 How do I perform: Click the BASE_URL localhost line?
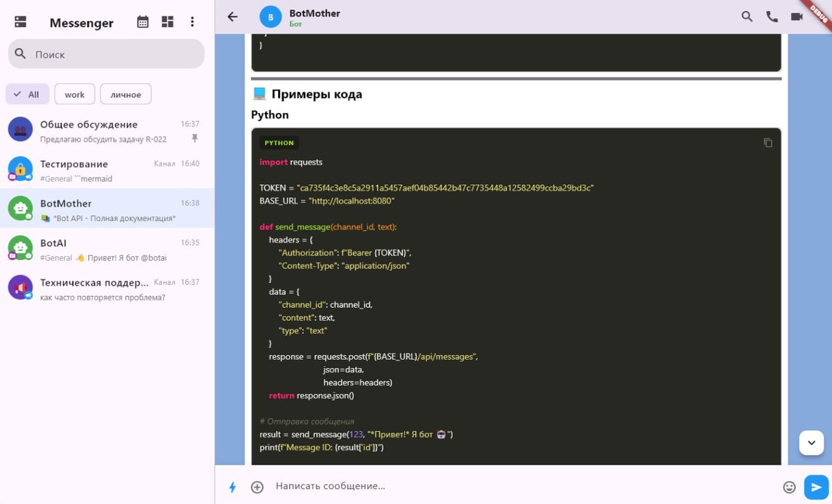(327, 201)
